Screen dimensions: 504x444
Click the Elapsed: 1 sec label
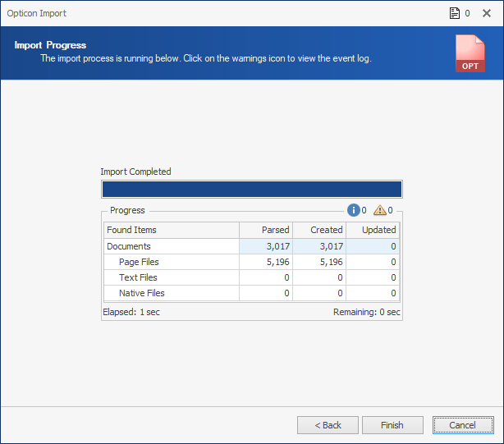(x=131, y=312)
